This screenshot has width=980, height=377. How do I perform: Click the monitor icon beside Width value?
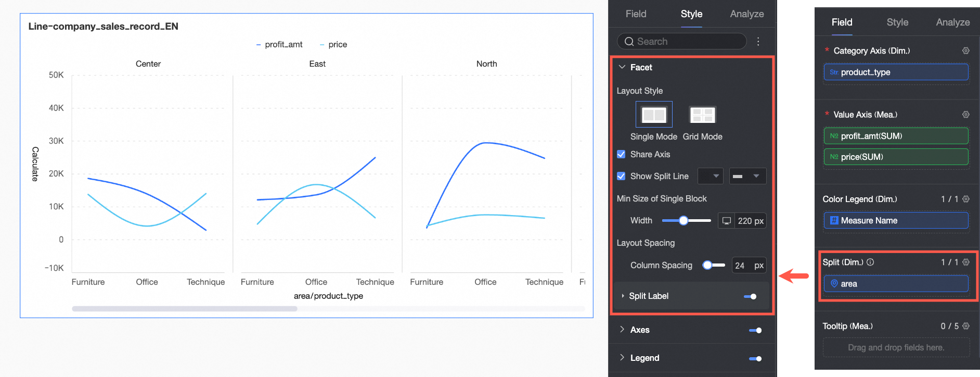pos(726,221)
